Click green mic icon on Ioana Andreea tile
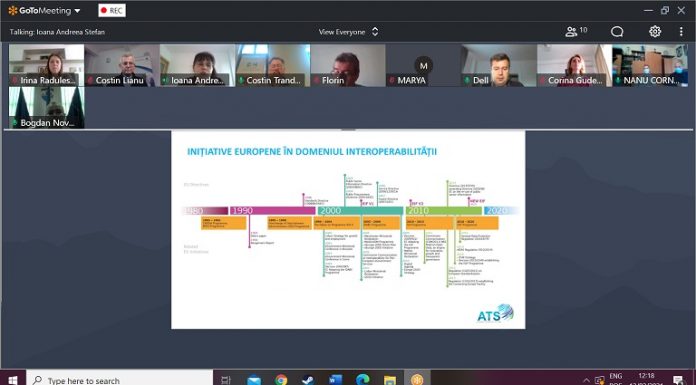 coord(166,80)
